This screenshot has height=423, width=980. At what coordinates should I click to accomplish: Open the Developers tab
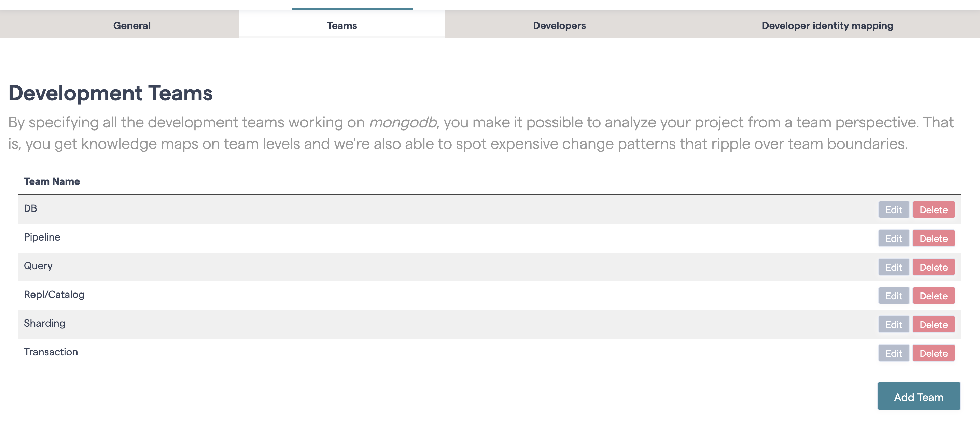pos(559,25)
